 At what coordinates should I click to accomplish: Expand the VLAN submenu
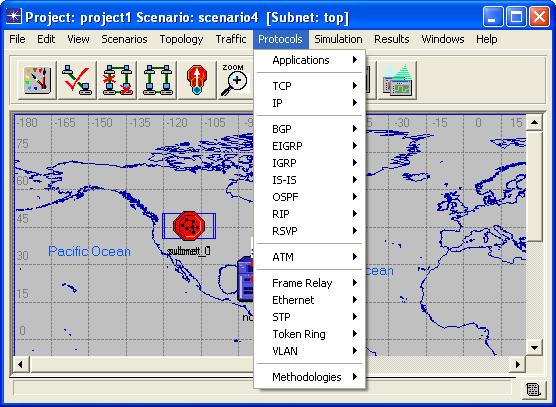[x=310, y=351]
